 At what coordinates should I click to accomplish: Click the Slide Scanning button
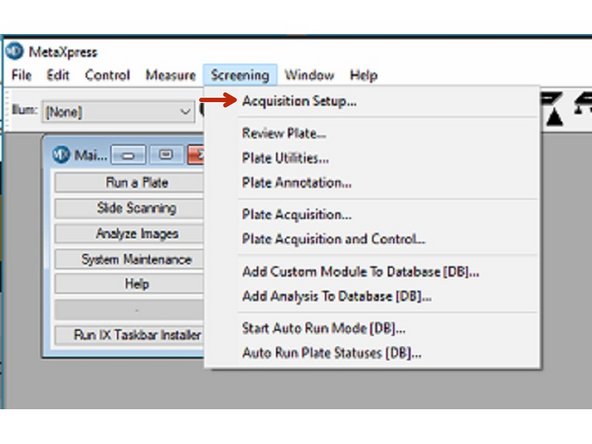point(130,208)
